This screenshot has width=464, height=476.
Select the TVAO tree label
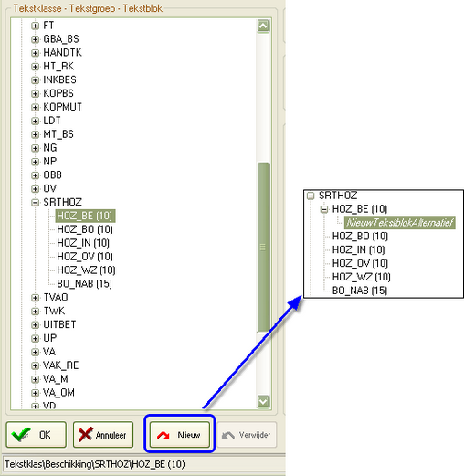point(56,297)
